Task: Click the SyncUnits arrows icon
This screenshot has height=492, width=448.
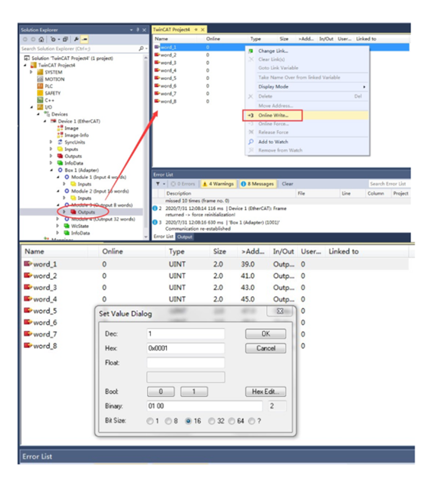Action: point(60,142)
